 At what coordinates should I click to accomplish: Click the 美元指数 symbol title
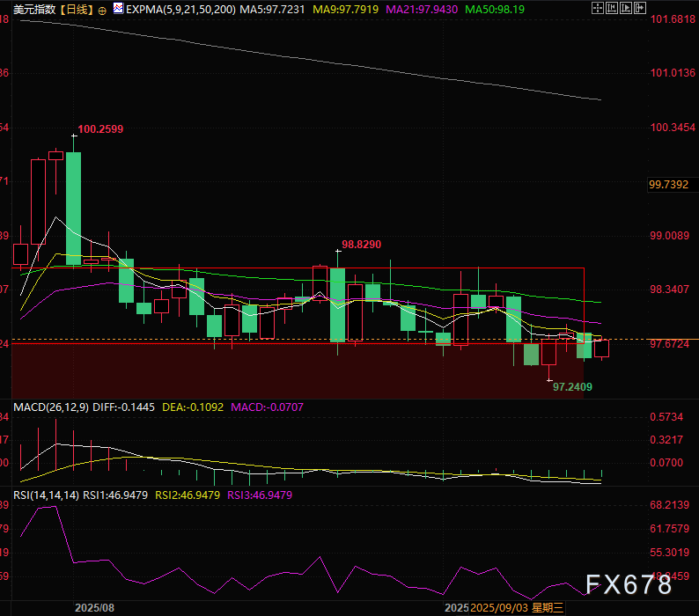[x=32, y=10]
